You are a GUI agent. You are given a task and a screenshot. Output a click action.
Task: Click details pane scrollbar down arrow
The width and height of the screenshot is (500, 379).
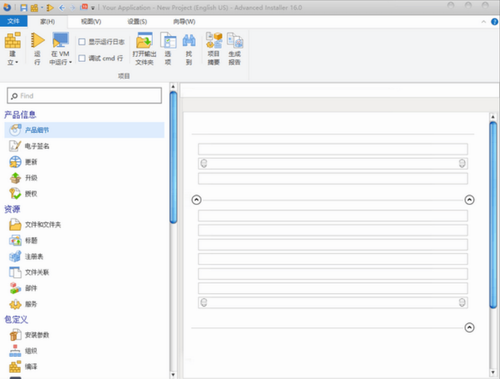(493, 372)
